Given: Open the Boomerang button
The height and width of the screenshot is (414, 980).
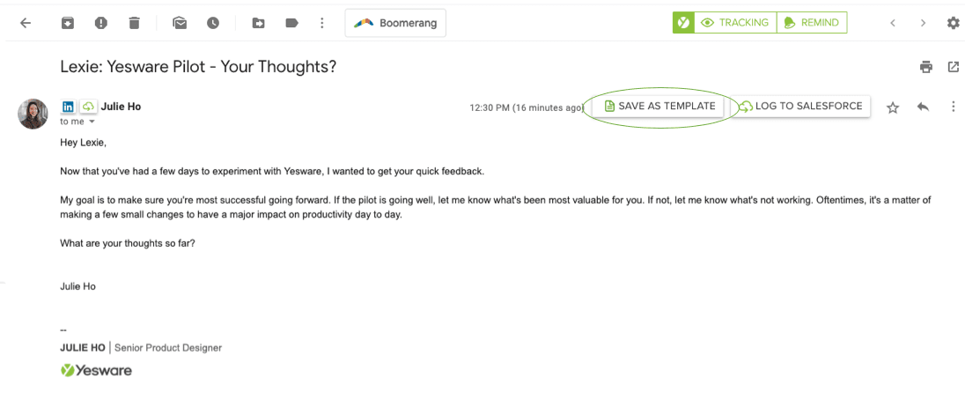Looking at the screenshot, I should click(395, 23).
